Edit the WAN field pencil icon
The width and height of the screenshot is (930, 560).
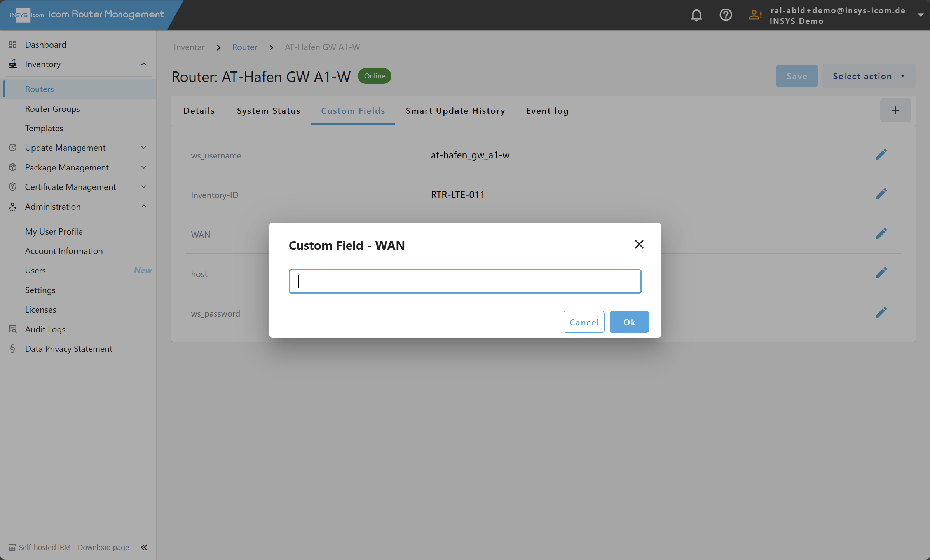(x=881, y=233)
